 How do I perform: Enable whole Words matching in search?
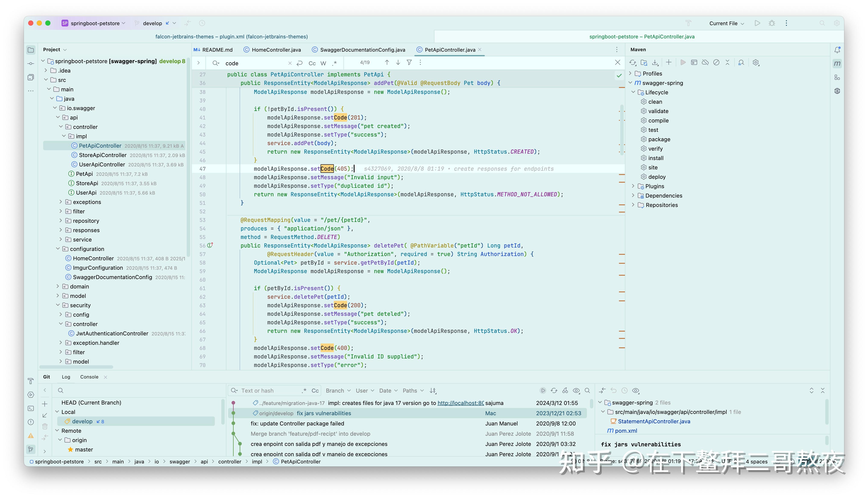point(323,63)
